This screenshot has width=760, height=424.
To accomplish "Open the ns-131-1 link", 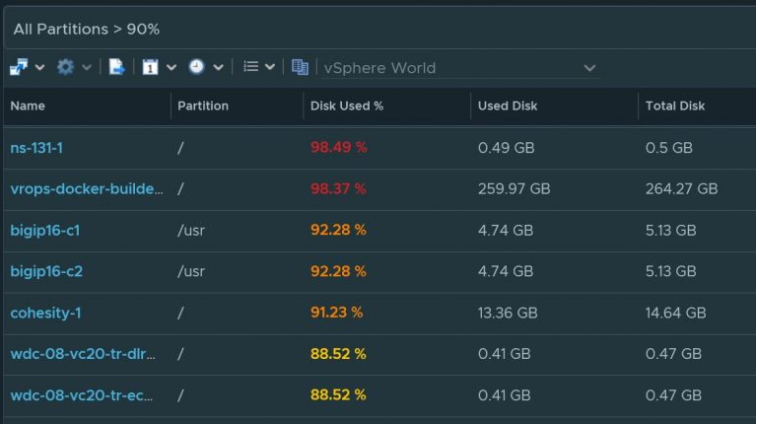I will pos(37,148).
